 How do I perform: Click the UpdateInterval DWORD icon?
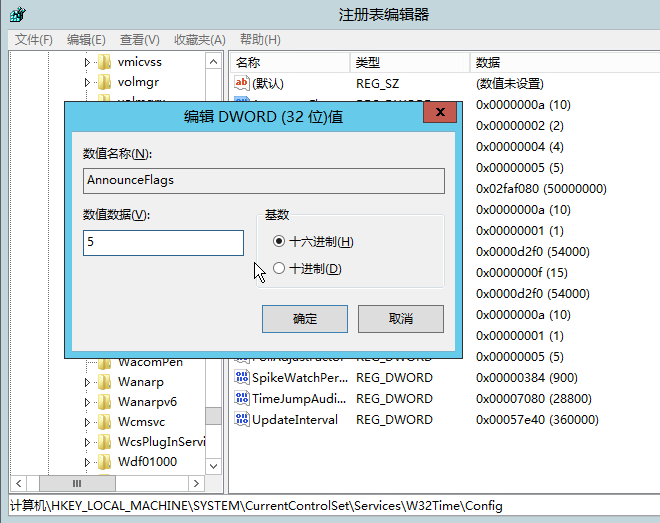(x=241, y=420)
